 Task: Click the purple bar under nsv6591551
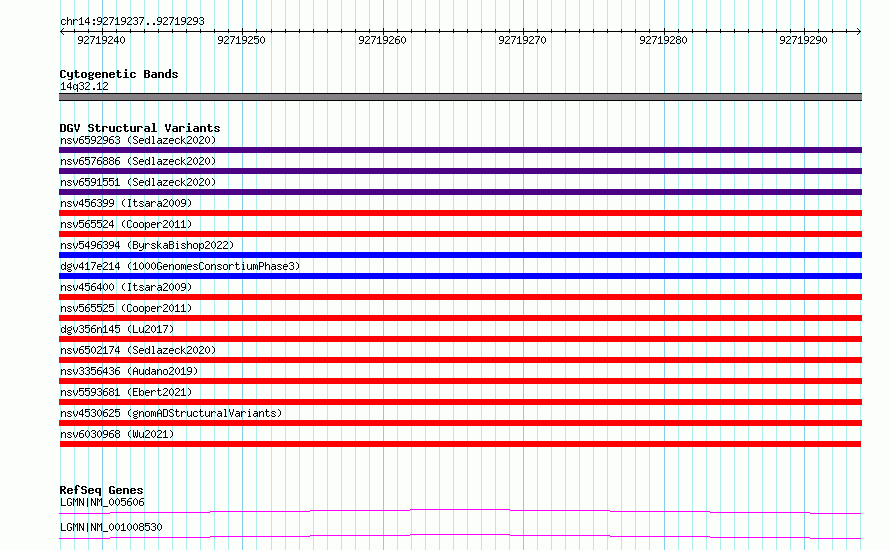pos(460,192)
